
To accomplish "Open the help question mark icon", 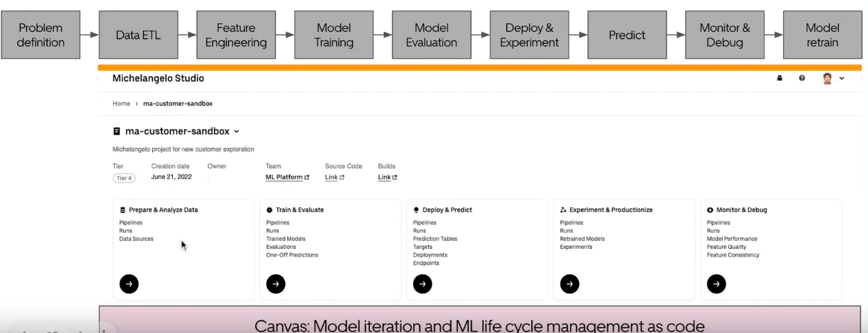I will [x=802, y=79].
